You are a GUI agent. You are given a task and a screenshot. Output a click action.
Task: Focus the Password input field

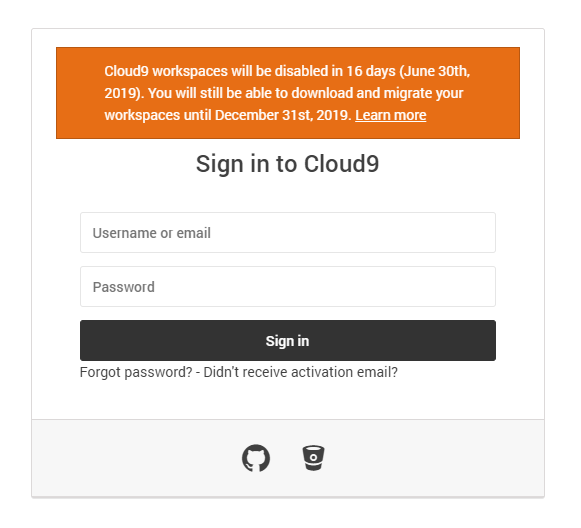[288, 286]
